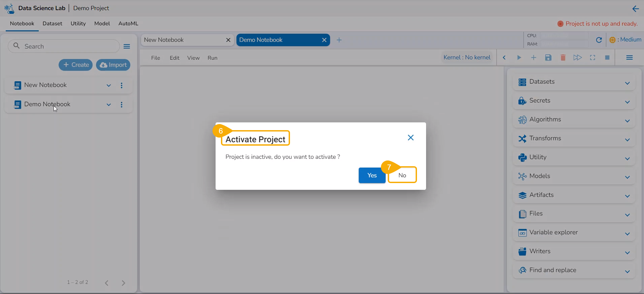This screenshot has width=644, height=294.
Task: Click the Data Science Lab logo
Action: pos(9,8)
